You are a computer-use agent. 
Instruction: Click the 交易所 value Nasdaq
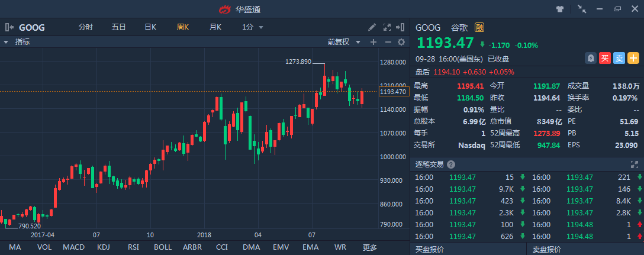tap(472, 145)
